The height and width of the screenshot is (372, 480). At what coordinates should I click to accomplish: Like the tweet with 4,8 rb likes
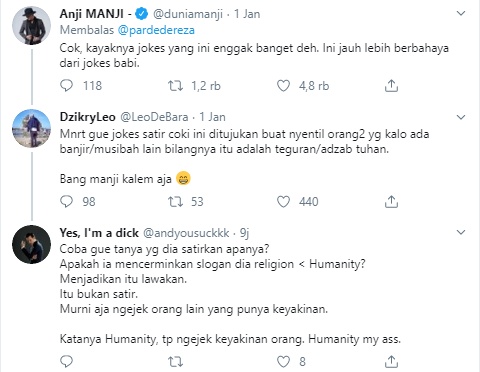pos(283,86)
